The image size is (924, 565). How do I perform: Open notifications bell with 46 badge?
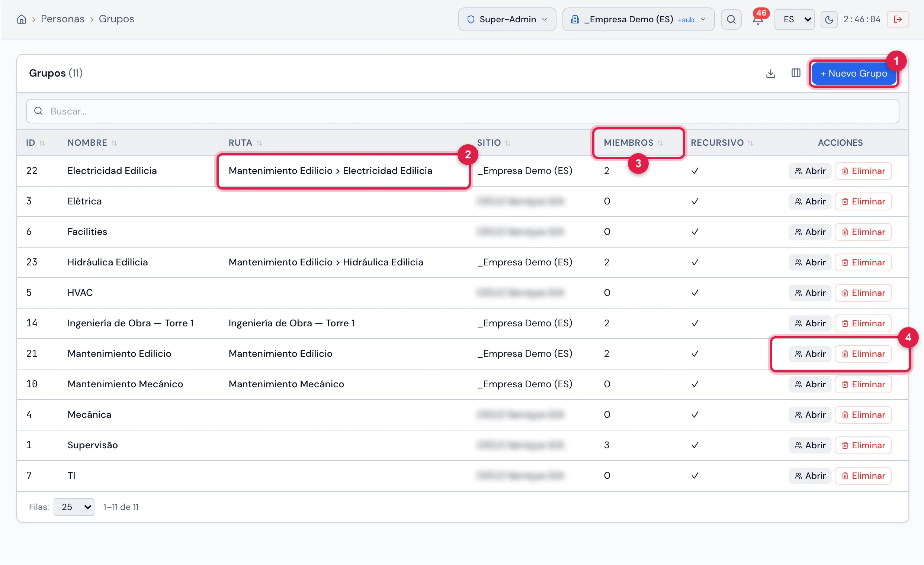pos(758,19)
